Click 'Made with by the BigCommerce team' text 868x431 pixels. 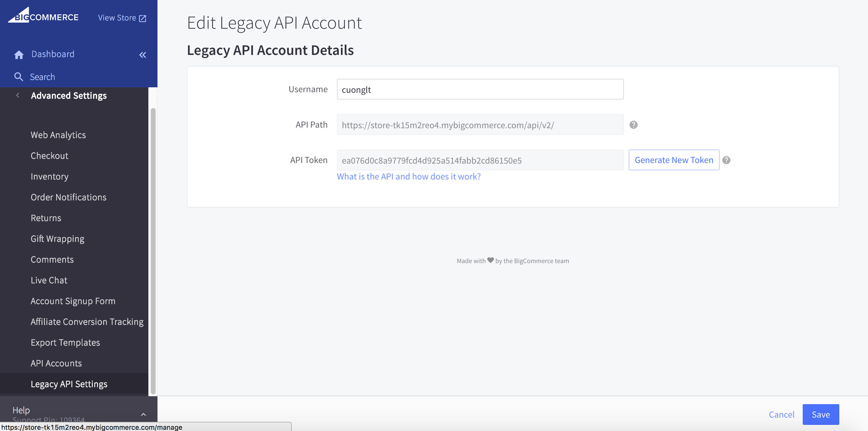coord(513,261)
